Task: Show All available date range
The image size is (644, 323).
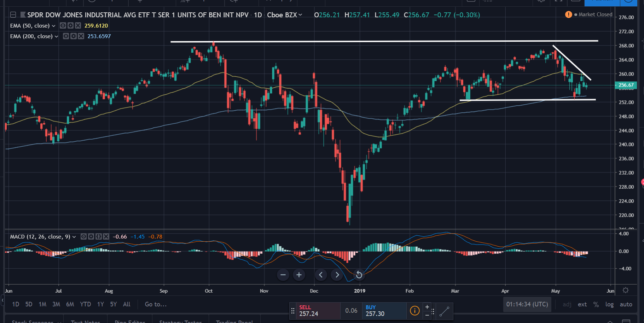Action: [127, 304]
